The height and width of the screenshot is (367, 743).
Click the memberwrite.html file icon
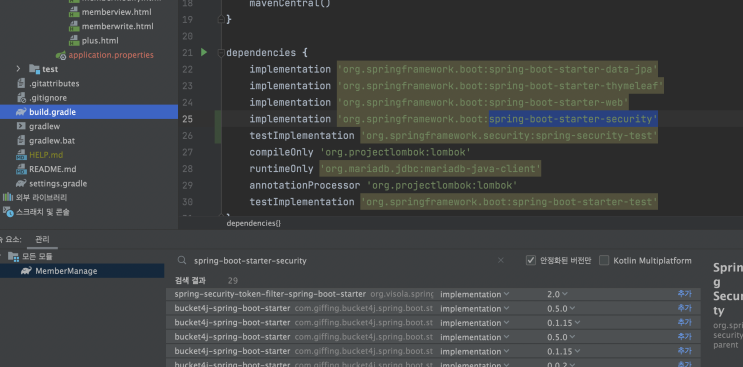74,26
